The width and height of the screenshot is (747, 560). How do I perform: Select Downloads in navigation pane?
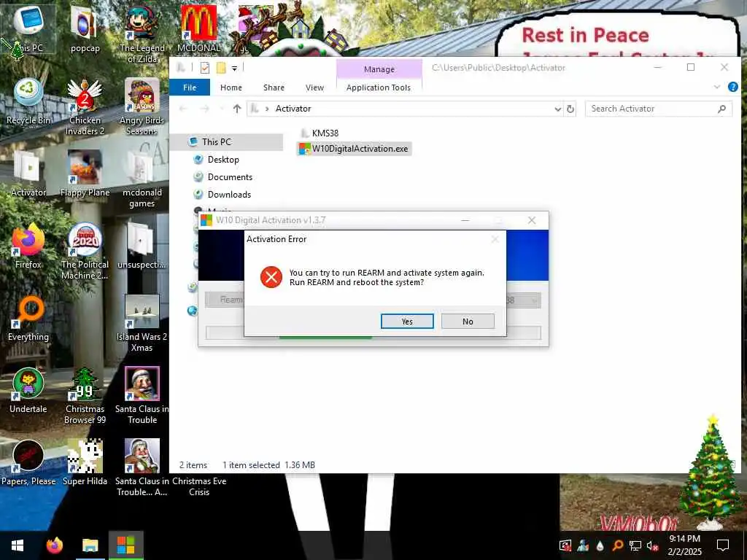(x=228, y=194)
